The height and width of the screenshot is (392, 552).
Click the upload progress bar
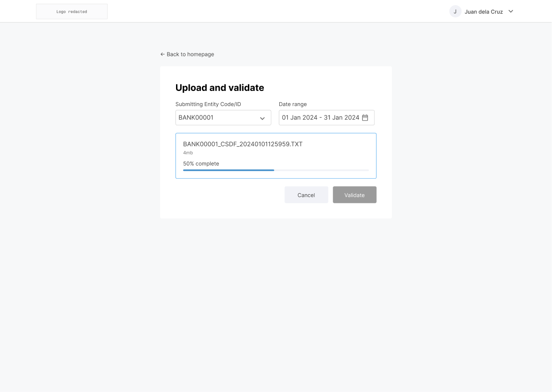276,170
